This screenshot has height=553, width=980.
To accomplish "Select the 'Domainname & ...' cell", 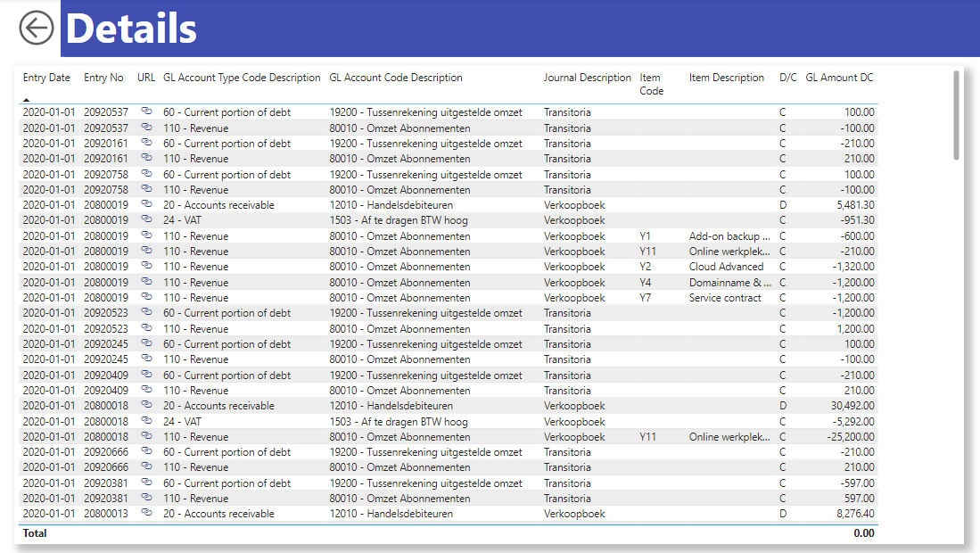I will [x=730, y=283].
